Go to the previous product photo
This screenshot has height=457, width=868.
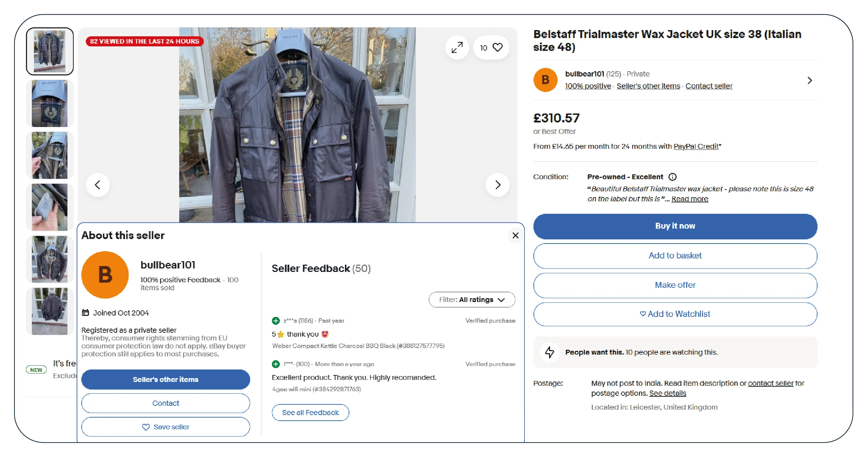98,185
